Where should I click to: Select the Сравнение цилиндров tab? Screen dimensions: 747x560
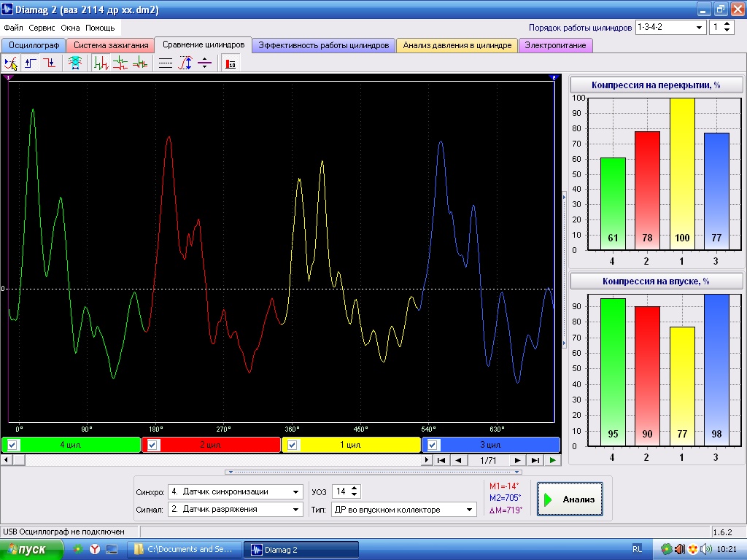pos(204,44)
